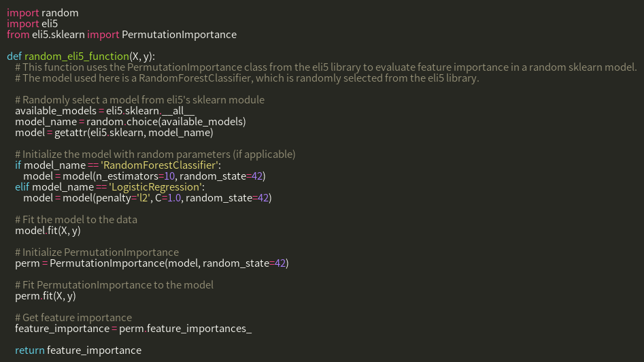Click the comment 'Initialize the model with random parameters'
644x362 pixels.
point(155,154)
